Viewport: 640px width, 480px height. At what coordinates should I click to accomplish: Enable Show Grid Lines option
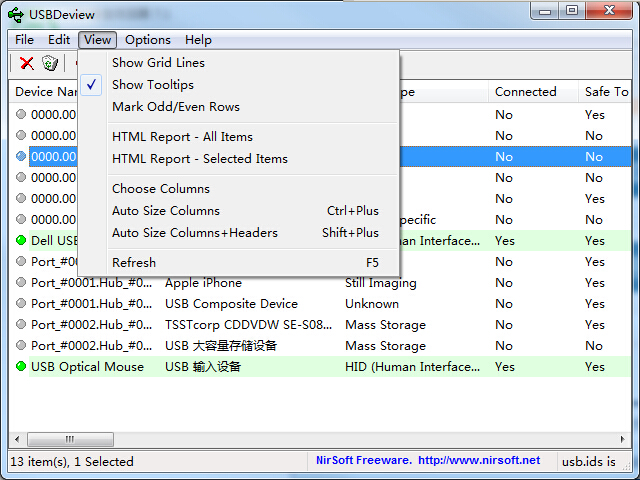(x=158, y=63)
